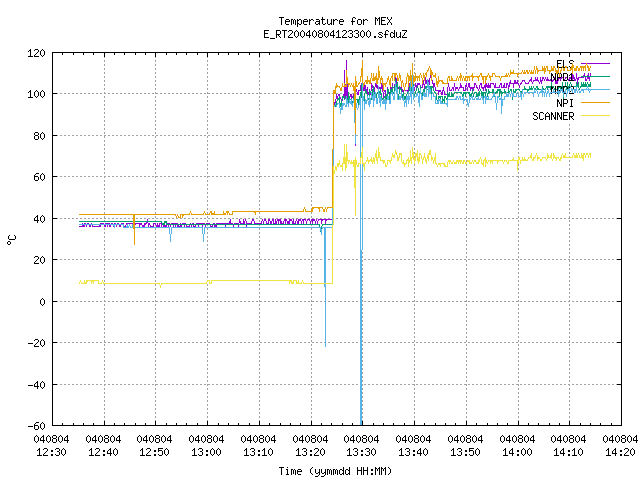Select the file name "E_RT20040804123300.sfduZ" subtitle
The height and width of the screenshot is (480, 640).
(335, 34)
